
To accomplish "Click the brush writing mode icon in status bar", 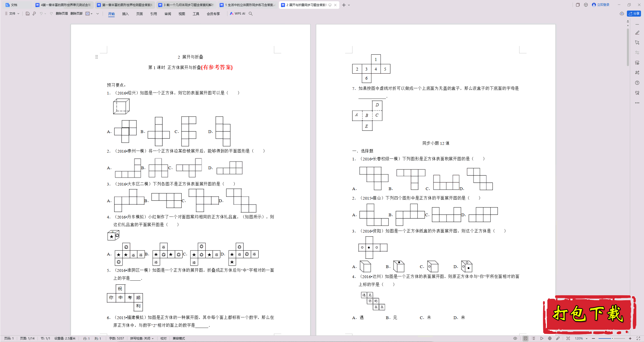I will pyautogui.click(x=558, y=338).
